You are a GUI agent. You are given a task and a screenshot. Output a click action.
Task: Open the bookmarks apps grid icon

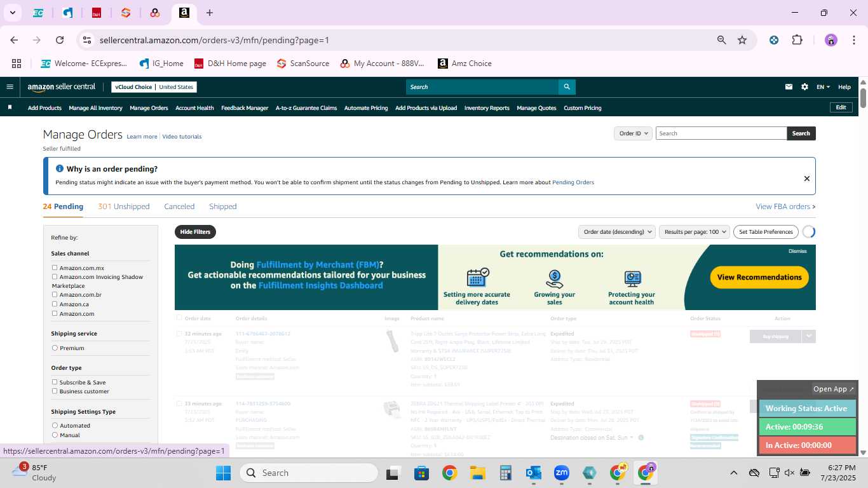(17, 64)
